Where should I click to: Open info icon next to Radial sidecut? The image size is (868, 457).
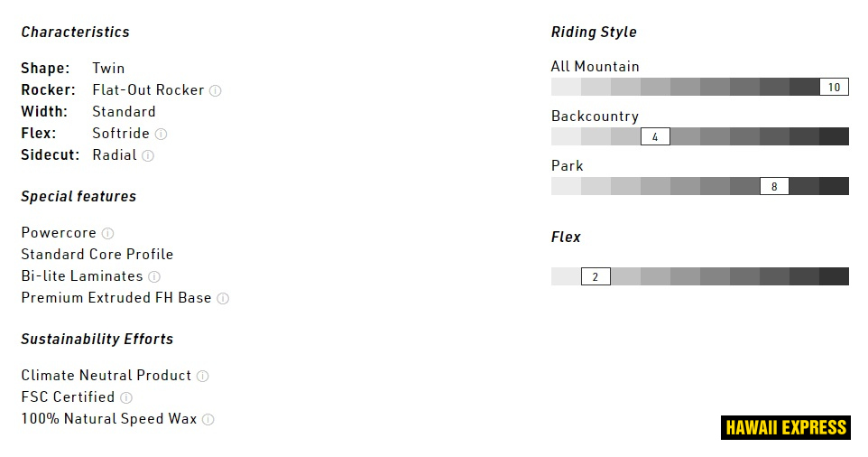(x=148, y=155)
